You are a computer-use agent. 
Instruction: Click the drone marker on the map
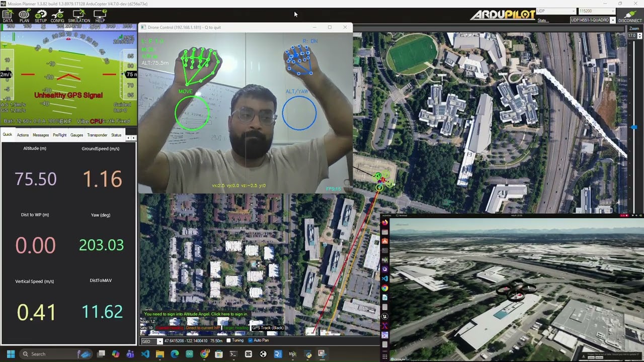point(383,179)
